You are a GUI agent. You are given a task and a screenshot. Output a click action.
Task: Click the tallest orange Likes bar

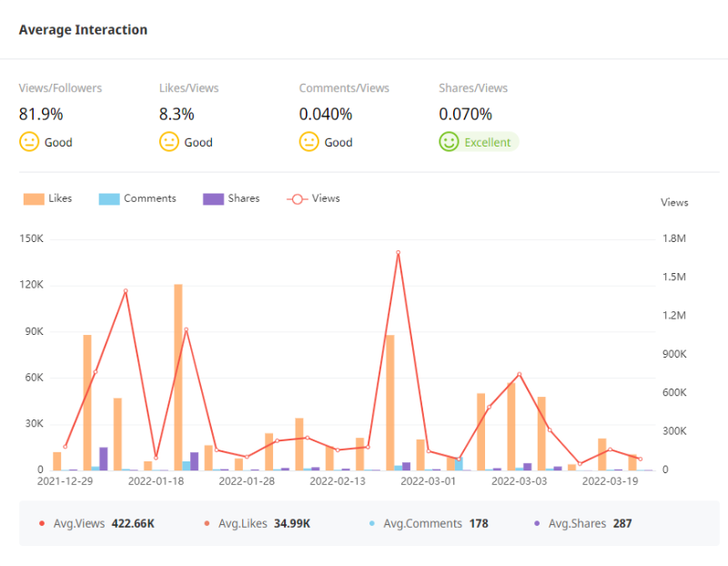[x=178, y=377]
